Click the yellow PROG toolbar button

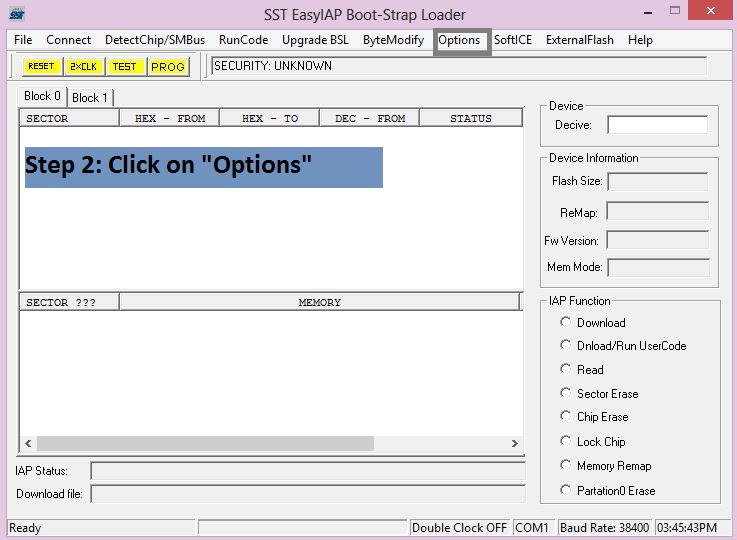pos(168,66)
